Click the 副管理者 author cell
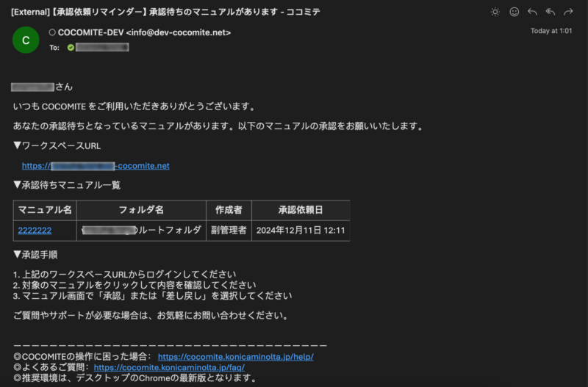 [229, 231]
